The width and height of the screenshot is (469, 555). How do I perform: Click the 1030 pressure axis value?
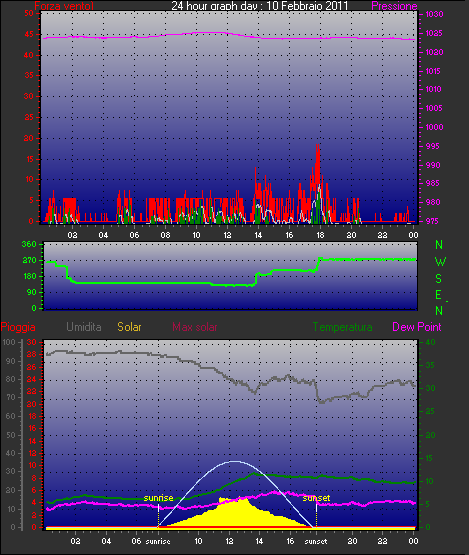(434, 14)
